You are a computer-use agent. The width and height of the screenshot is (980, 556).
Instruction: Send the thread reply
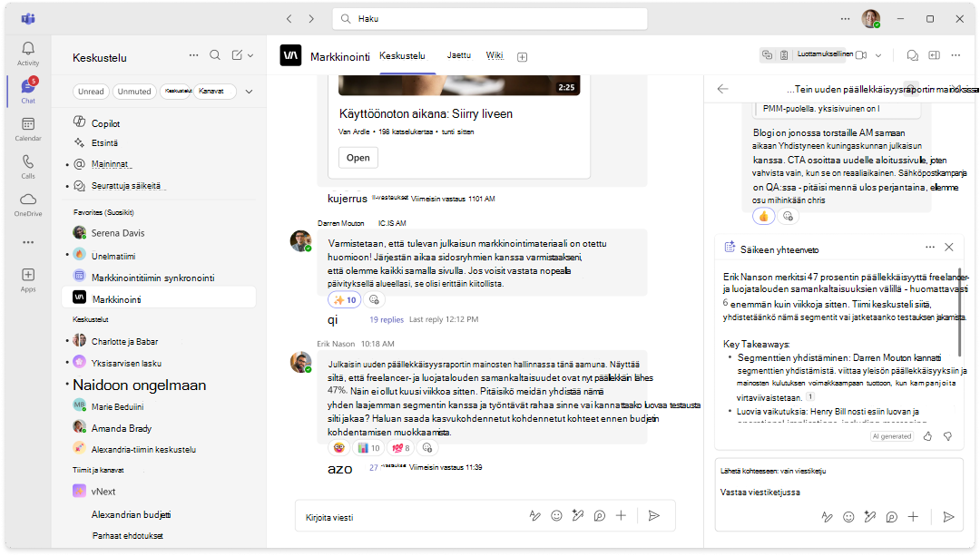point(948,517)
